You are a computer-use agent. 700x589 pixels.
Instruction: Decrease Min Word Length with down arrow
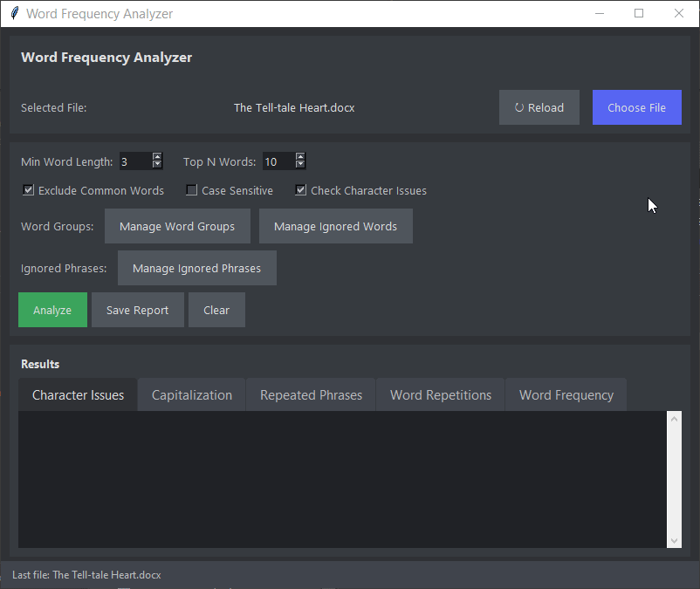pos(157,165)
